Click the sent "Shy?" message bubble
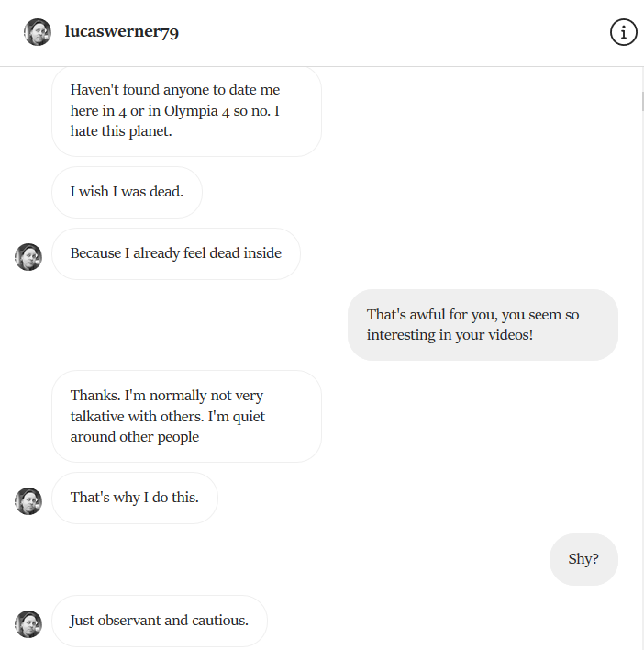This screenshot has width=644, height=650. (x=583, y=559)
